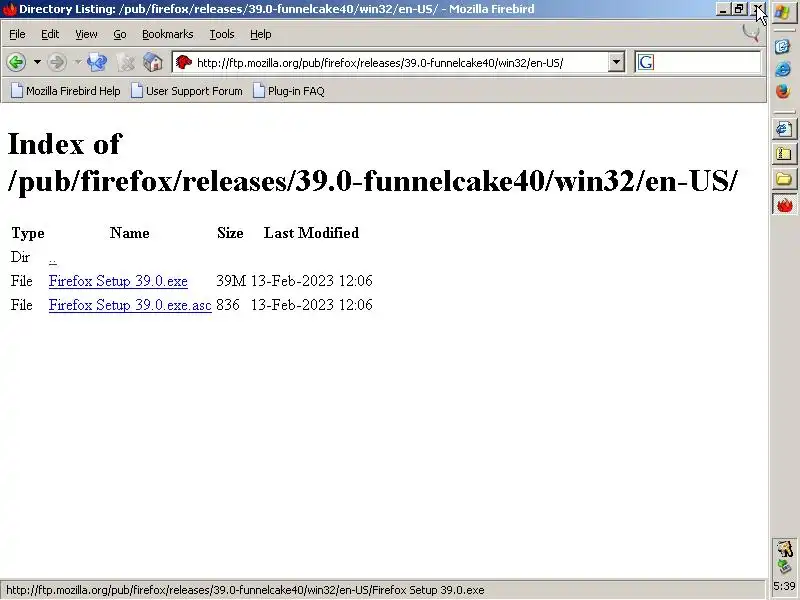Image resolution: width=800 pixels, height=600 pixels.
Task: Click the Stop loading icon
Action: tap(125, 62)
